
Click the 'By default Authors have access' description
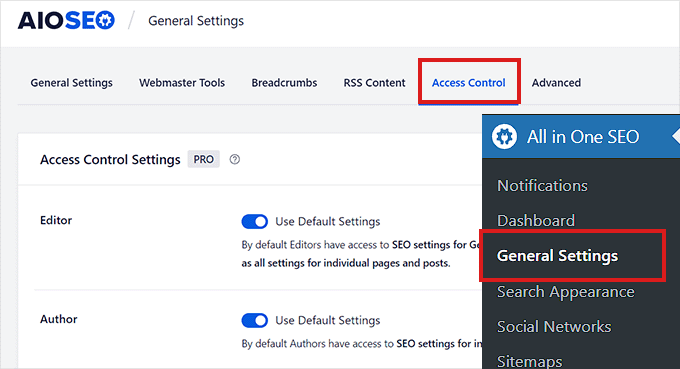tap(362, 344)
